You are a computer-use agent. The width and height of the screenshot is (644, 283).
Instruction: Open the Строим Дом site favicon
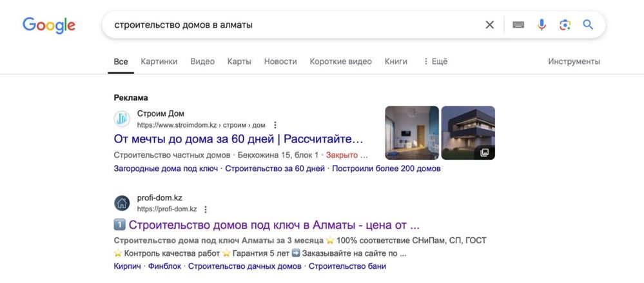pos(122,119)
